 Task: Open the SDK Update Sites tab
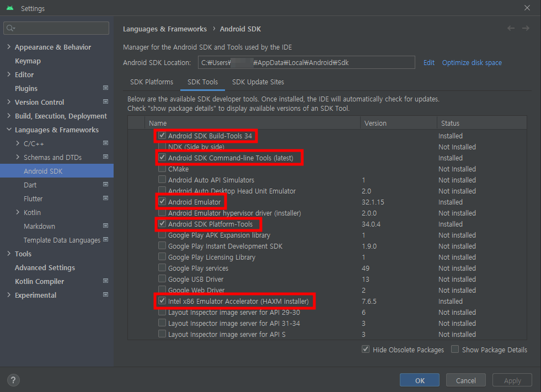point(258,82)
